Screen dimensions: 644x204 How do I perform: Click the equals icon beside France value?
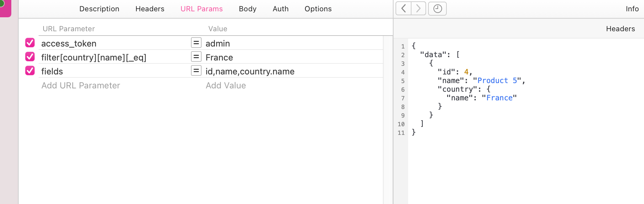[196, 56]
